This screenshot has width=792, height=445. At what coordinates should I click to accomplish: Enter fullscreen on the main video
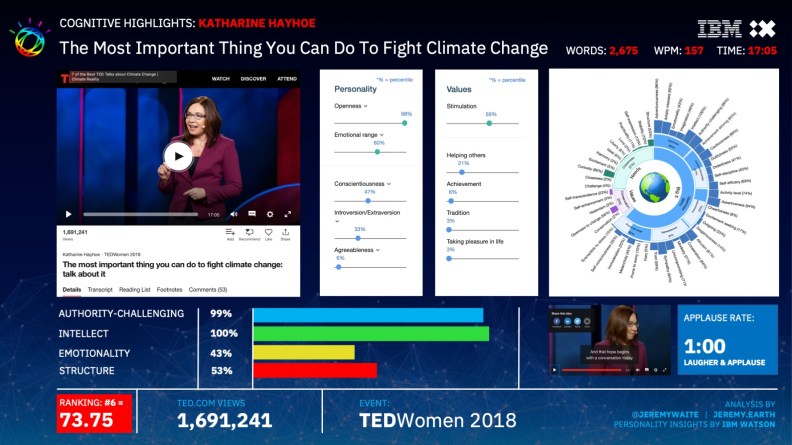point(288,214)
